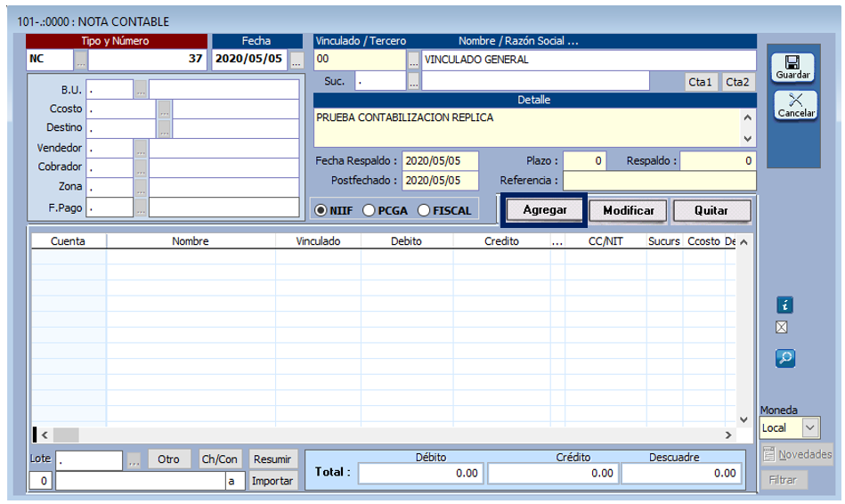
Task: Open the magnifier search icon
Action: (x=785, y=358)
